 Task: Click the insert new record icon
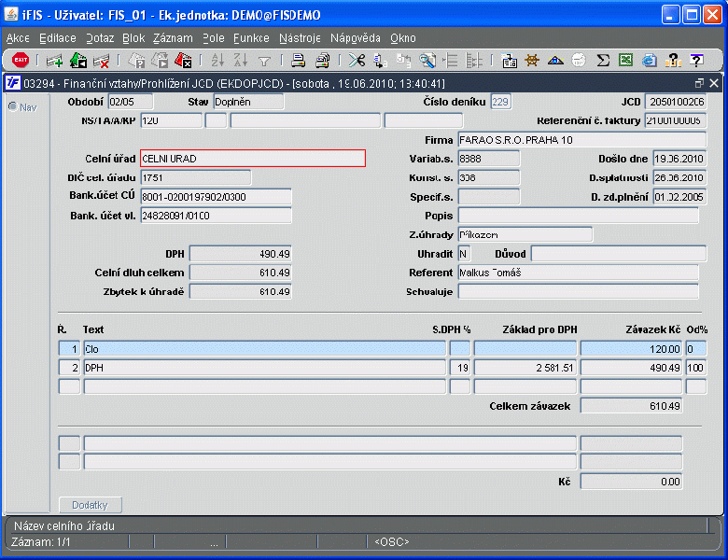coord(54,61)
